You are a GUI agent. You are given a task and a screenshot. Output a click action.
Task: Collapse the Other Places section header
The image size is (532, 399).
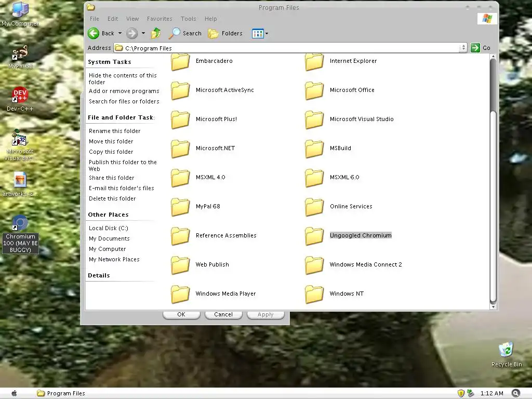(108, 215)
